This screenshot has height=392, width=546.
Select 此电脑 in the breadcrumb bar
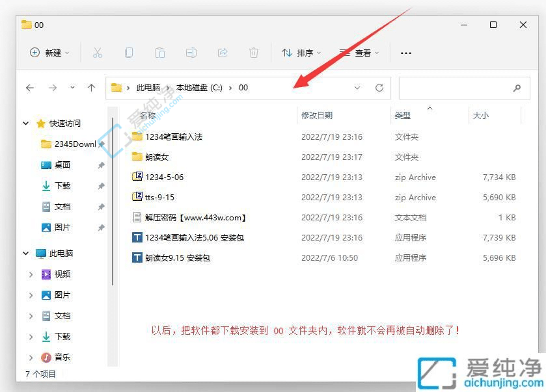149,88
